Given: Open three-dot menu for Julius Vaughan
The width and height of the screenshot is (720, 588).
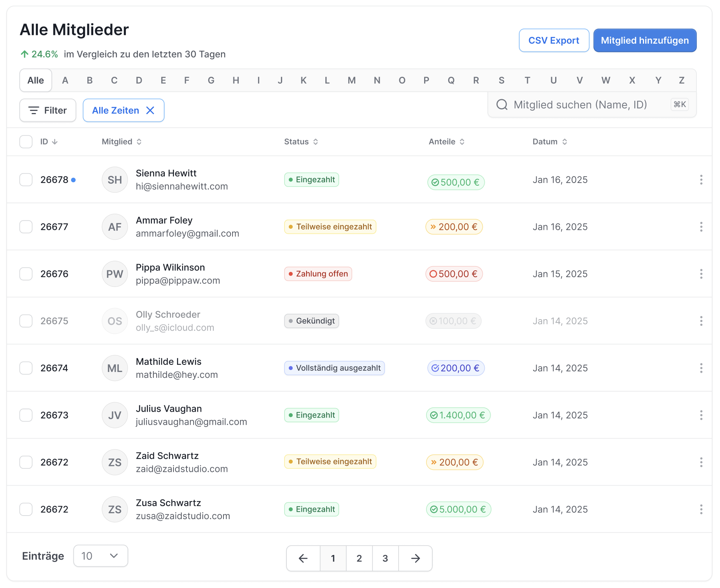Looking at the screenshot, I should coord(701,415).
